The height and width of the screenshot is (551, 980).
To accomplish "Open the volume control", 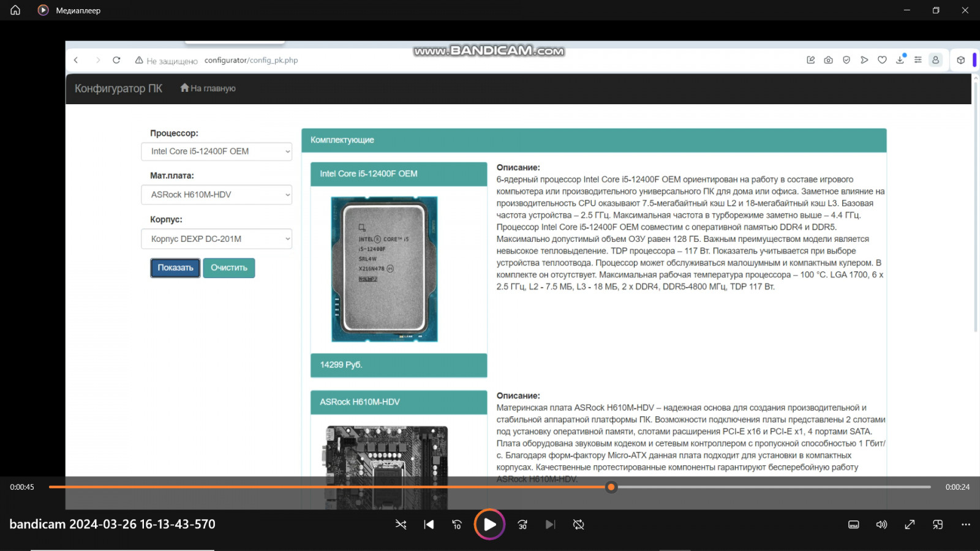I will (x=881, y=525).
